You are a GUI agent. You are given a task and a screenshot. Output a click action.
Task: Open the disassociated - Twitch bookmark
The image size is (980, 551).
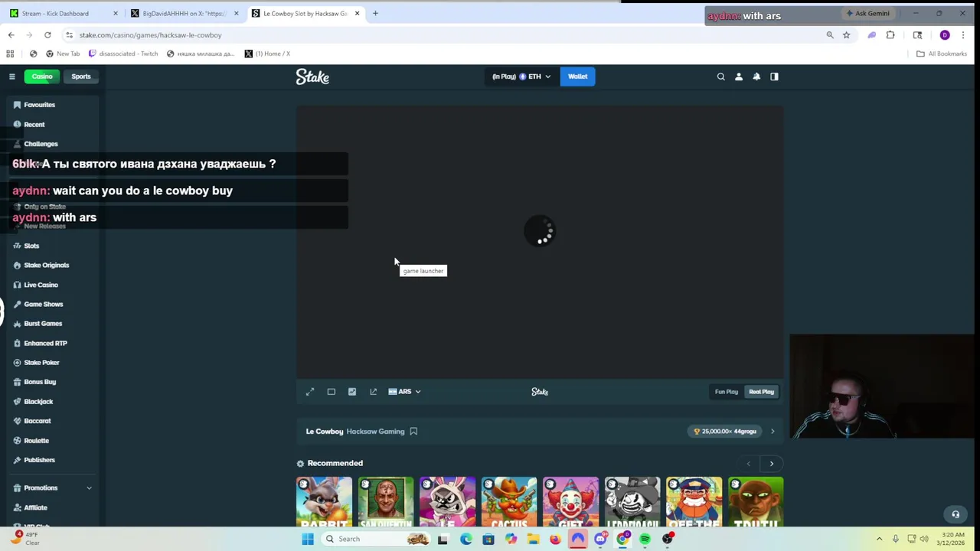coord(123,54)
